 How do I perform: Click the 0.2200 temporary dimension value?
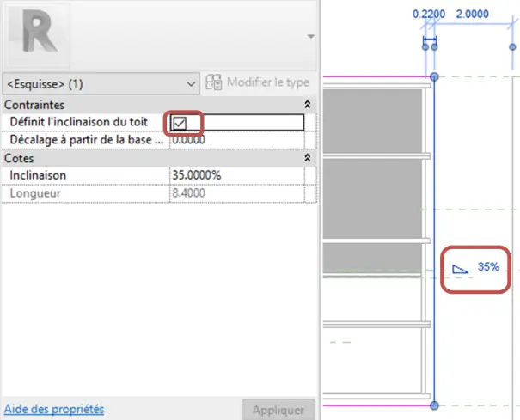(x=429, y=15)
